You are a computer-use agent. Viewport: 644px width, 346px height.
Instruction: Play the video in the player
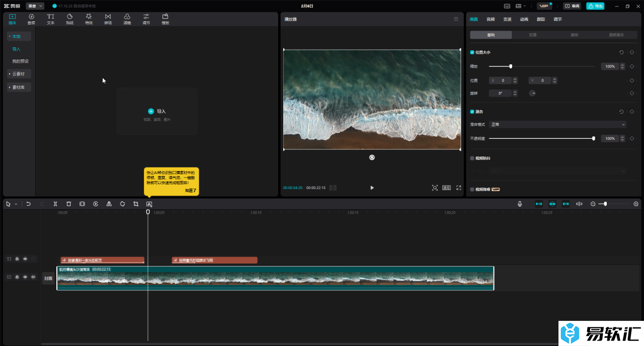372,188
